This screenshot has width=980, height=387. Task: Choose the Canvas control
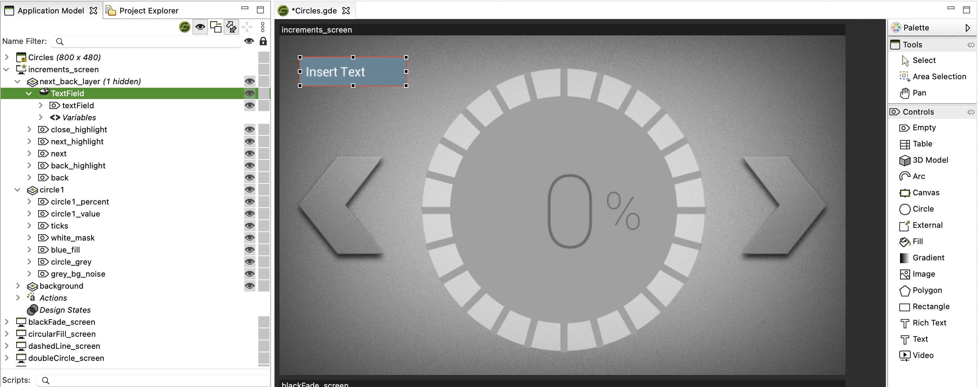click(920, 192)
